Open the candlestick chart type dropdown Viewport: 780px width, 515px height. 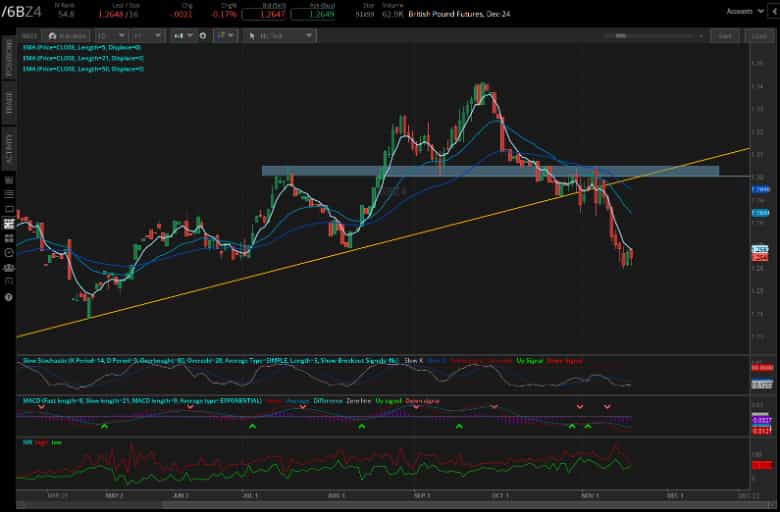pos(183,36)
